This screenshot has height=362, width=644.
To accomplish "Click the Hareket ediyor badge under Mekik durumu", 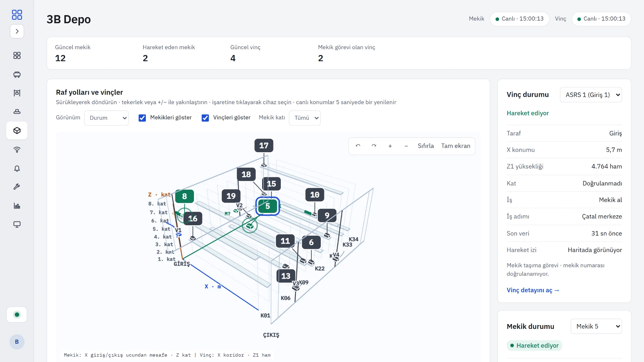I will coord(534,346).
